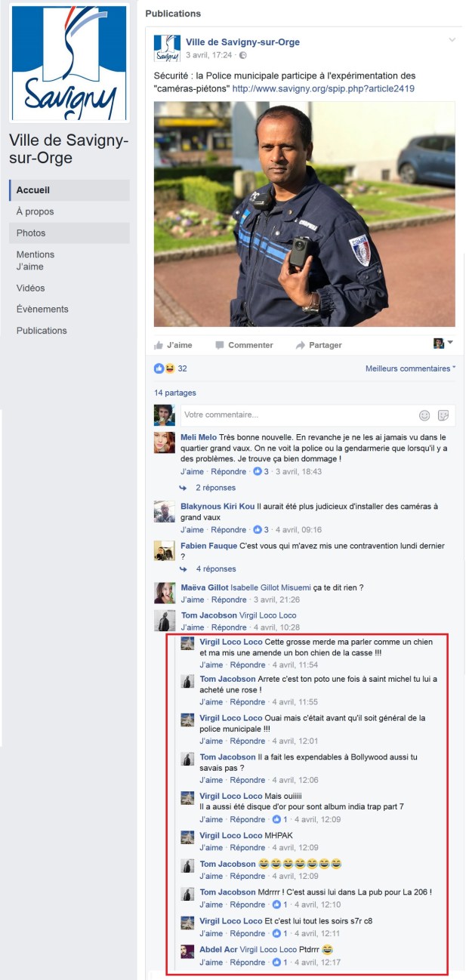Click the Commenter speech bubble icon
Viewport: 472px width, 980px height.
[220, 345]
